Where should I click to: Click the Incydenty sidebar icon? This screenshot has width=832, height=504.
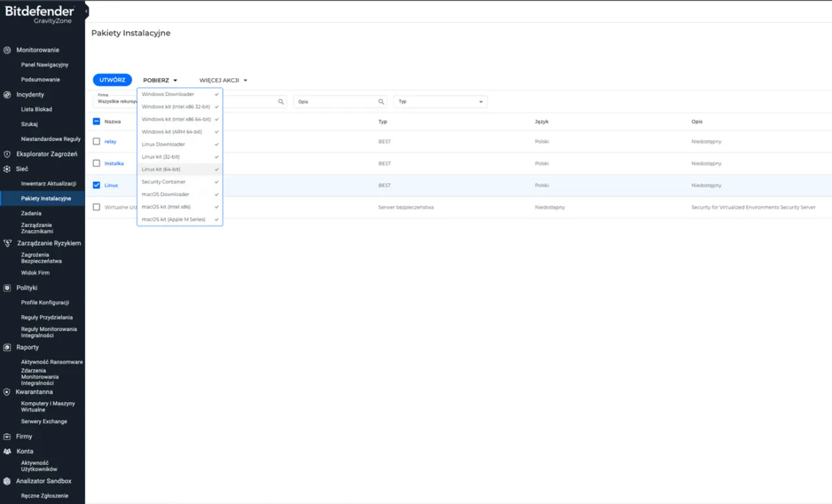[x=7, y=95]
